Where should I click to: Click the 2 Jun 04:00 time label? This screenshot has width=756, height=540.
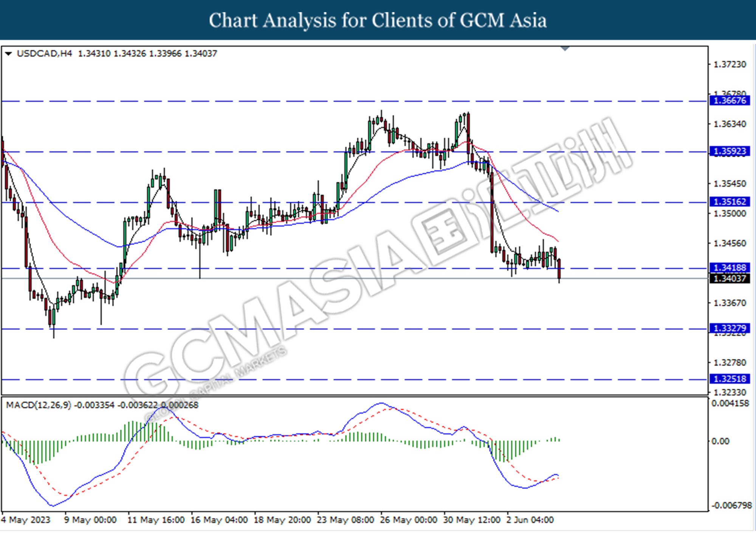530,520
